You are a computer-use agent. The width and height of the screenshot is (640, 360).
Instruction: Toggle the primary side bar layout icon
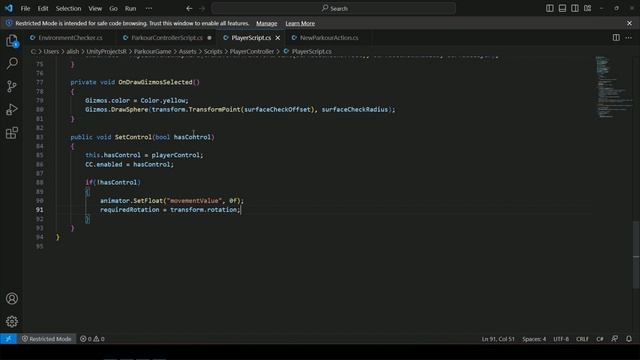coord(550,8)
